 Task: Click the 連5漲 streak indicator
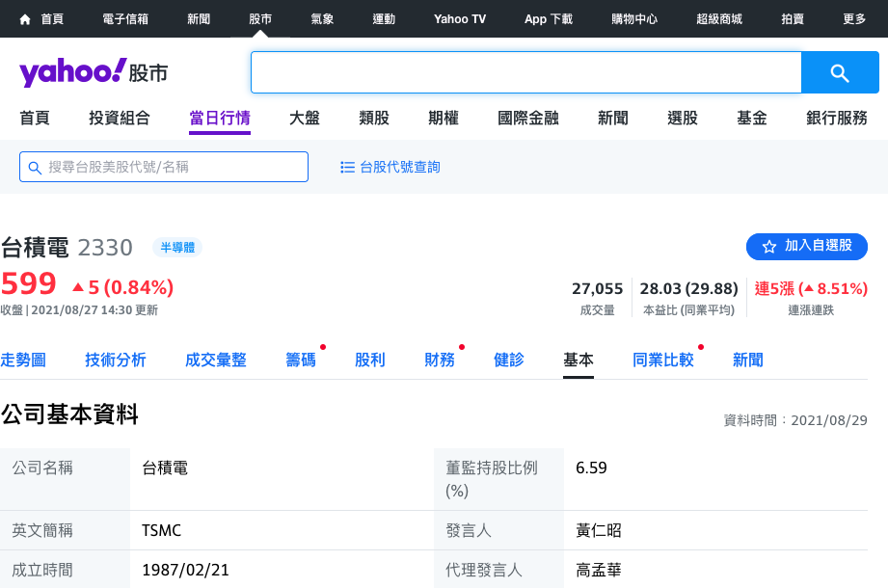coord(811,289)
